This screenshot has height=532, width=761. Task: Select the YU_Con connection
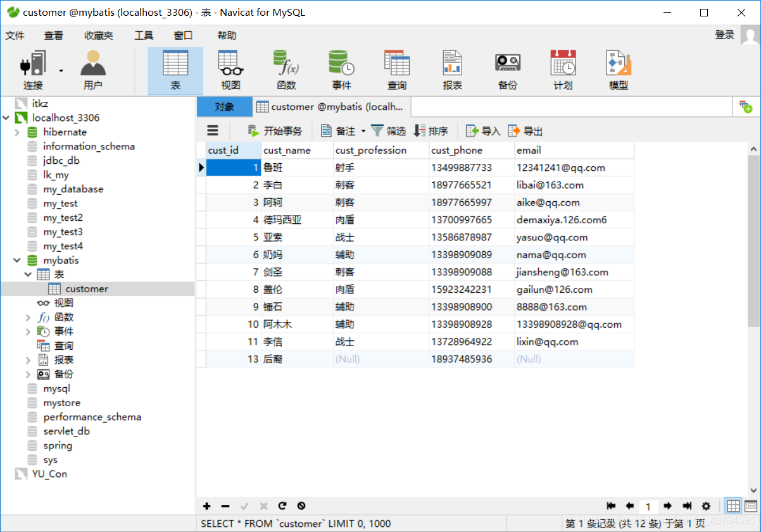[x=49, y=474]
